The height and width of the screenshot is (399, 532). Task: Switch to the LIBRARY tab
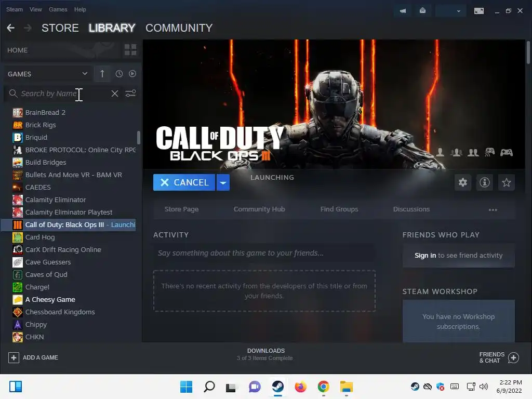(x=112, y=28)
